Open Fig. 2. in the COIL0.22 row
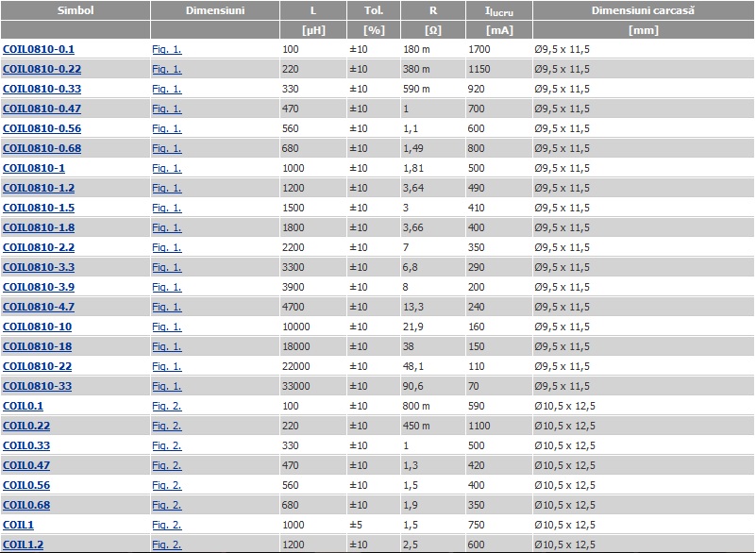Viewport: 756px width, 553px height. tap(167, 426)
